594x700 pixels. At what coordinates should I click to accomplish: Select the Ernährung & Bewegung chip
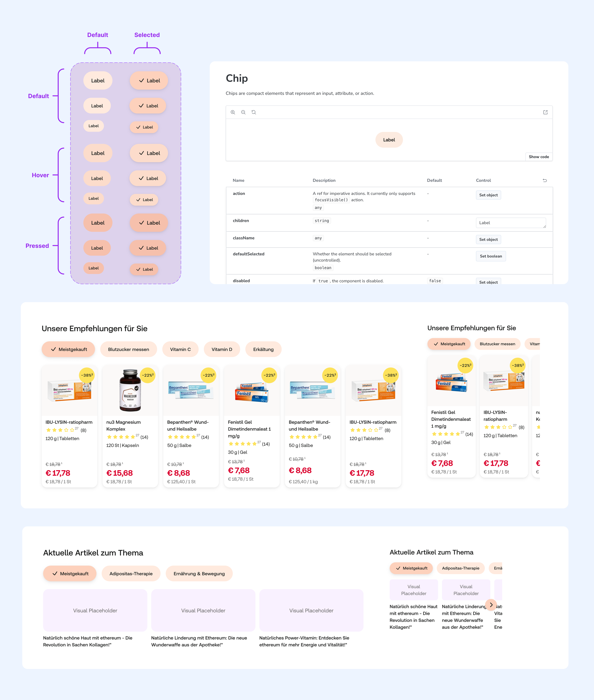(x=199, y=573)
